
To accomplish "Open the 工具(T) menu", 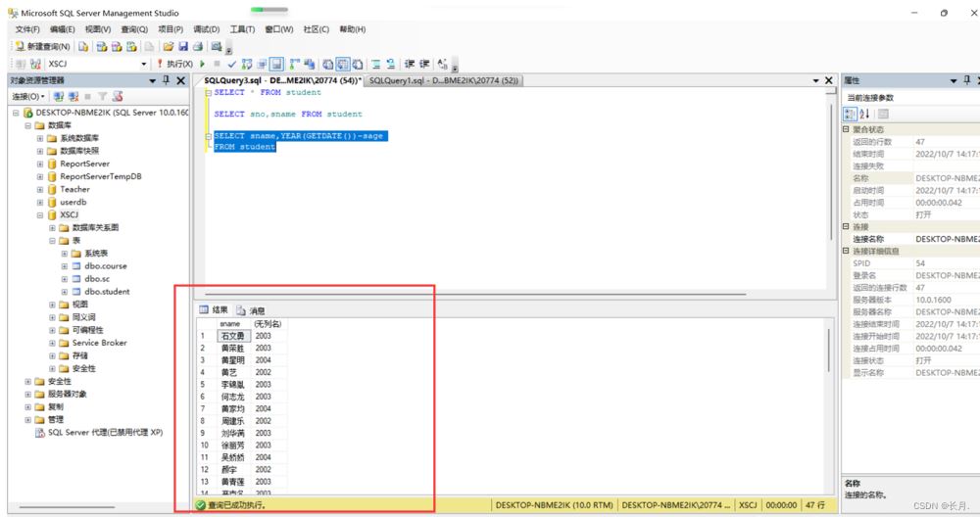I will pos(242,29).
